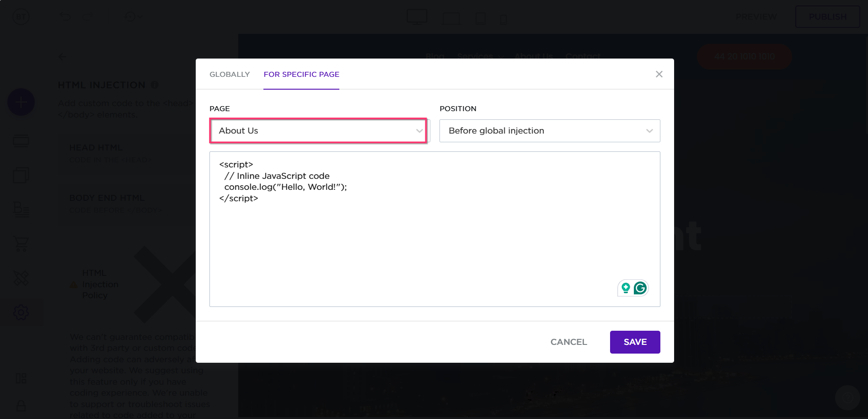Open Preview from the top bar
Image resolution: width=868 pixels, height=419 pixels.
756,17
